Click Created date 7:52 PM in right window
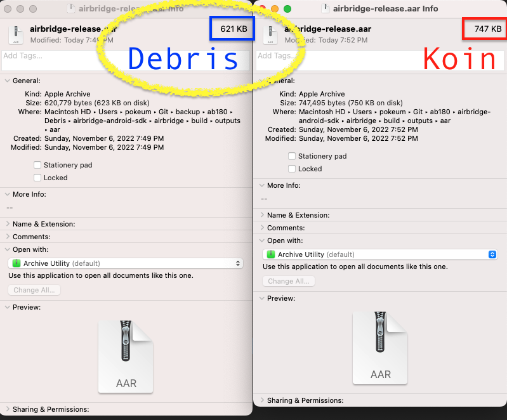Screen dimensions: 507x420 [x=359, y=129]
